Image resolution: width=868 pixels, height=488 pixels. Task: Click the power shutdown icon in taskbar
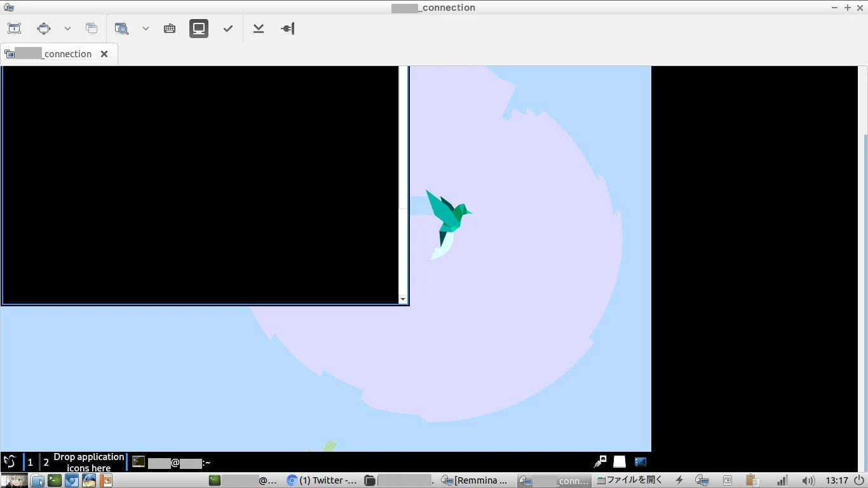click(x=859, y=481)
